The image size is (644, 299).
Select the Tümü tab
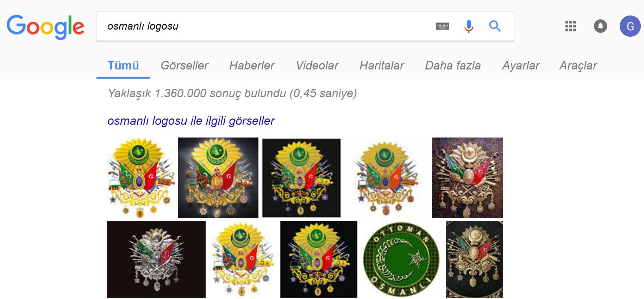click(x=123, y=66)
